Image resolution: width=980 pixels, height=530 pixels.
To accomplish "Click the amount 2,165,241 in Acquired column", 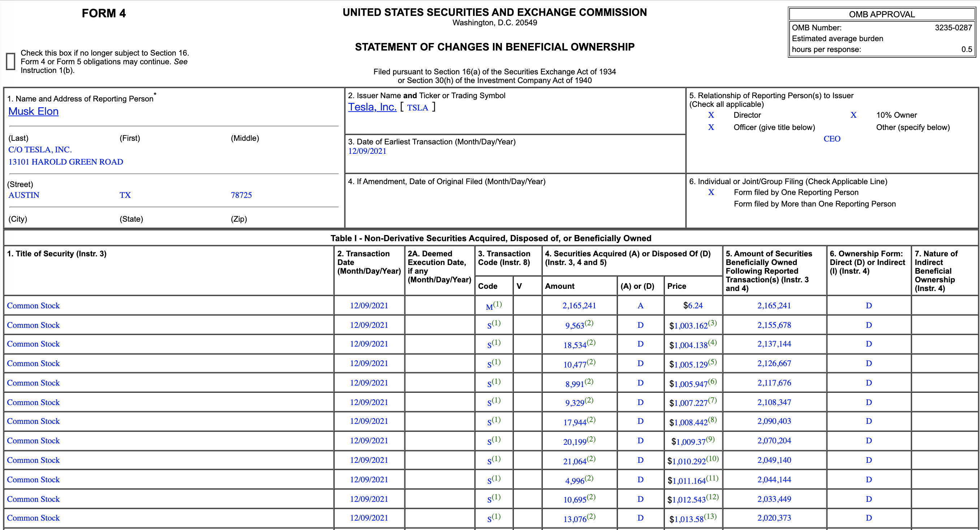I will click(579, 306).
